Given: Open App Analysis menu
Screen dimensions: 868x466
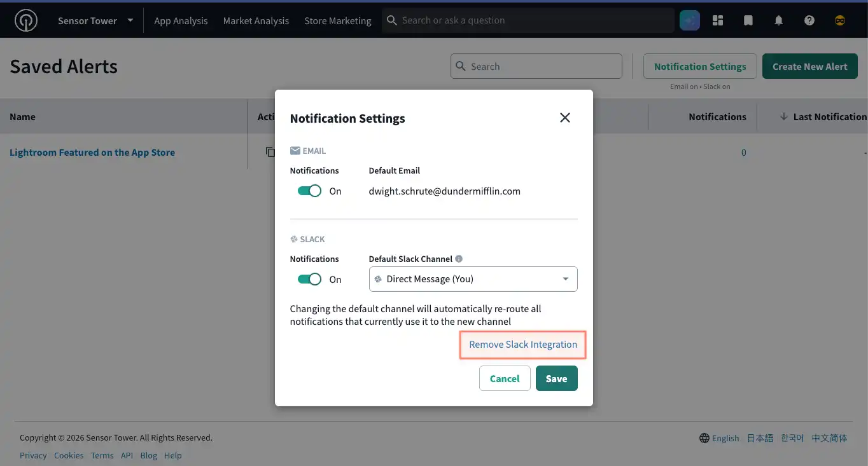Looking at the screenshot, I should pos(181,20).
